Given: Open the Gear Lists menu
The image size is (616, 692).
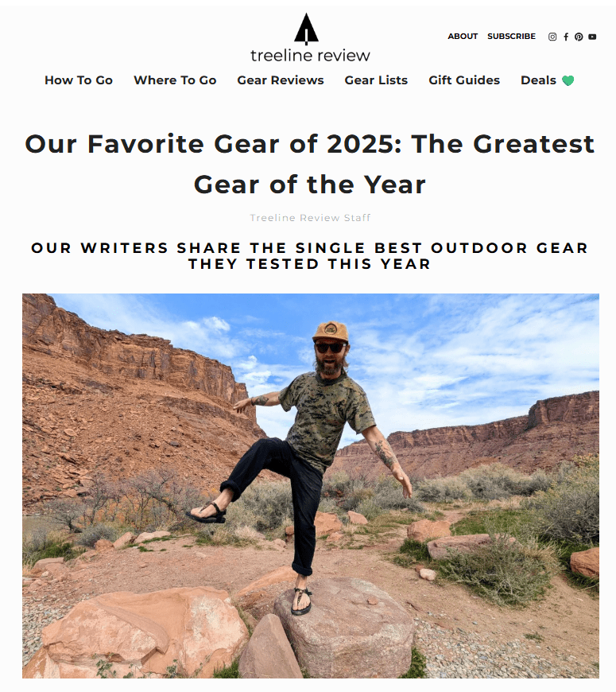Looking at the screenshot, I should click(x=376, y=80).
